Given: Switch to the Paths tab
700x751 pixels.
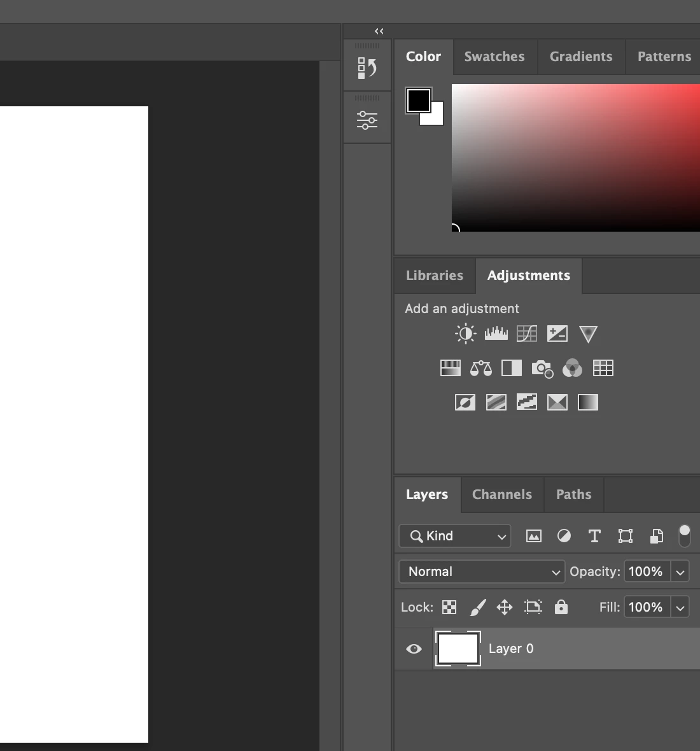Looking at the screenshot, I should [x=573, y=495].
